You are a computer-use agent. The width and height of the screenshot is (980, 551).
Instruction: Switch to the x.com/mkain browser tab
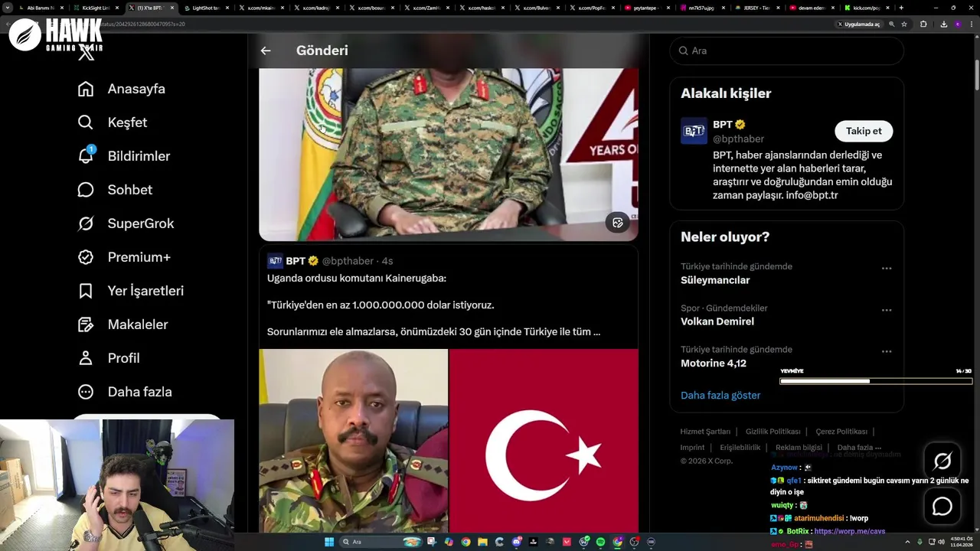pyautogui.click(x=261, y=8)
